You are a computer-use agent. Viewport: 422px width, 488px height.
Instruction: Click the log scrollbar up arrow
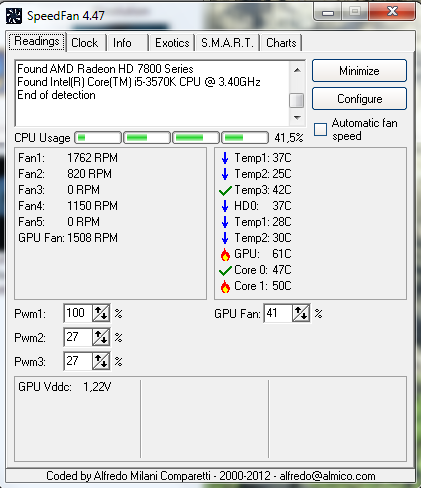(x=297, y=70)
